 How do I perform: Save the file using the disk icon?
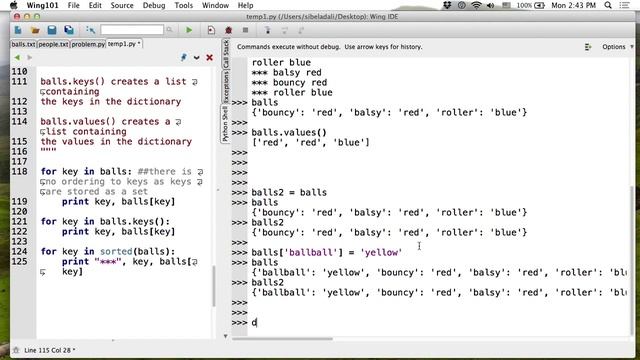tap(52, 30)
